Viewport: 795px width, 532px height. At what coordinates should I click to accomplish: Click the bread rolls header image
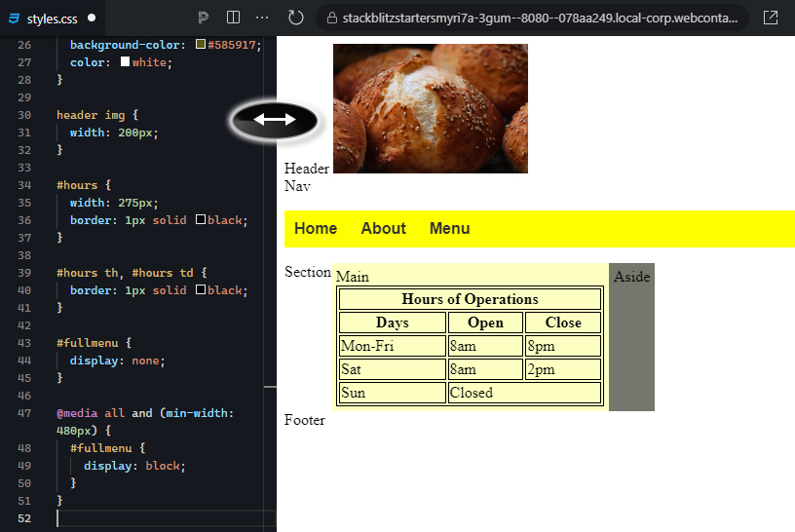(x=431, y=108)
